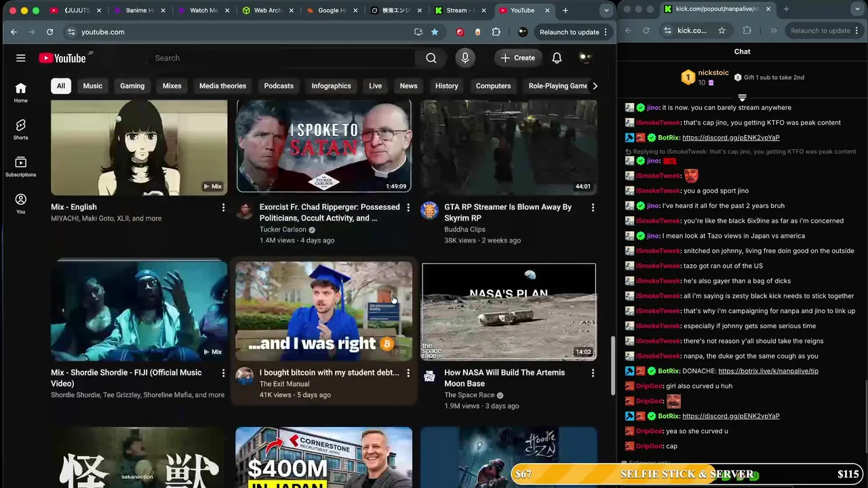This screenshot has height=488, width=868.
Task: Open options for GTA RP Streamer video
Action: pos(593,207)
